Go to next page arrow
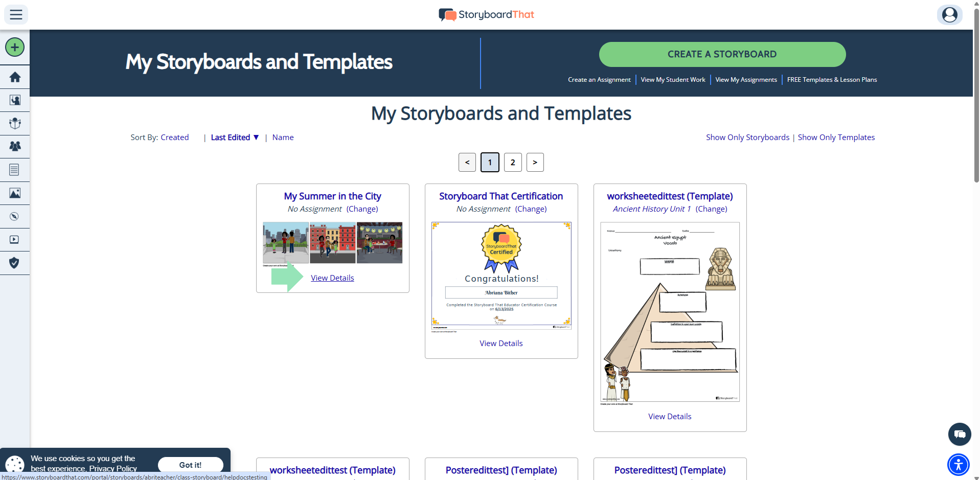This screenshot has height=480, width=980. pyautogui.click(x=535, y=163)
